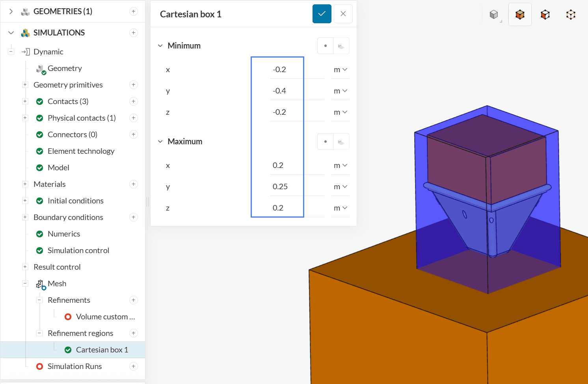This screenshot has height=384, width=588.
Task: Switch to wireframe render mode icon
Action: tap(571, 15)
